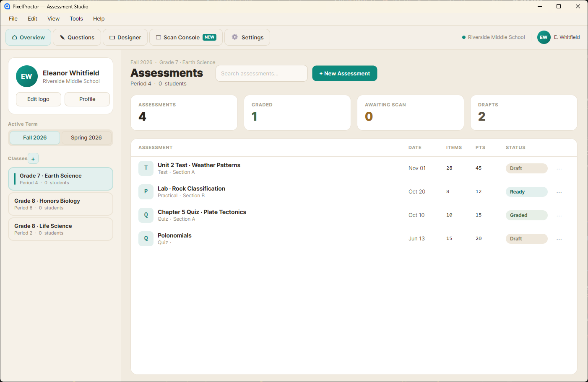This screenshot has width=588, height=382.
Task: Switch active term to Spring 2026
Action: pyautogui.click(x=86, y=137)
